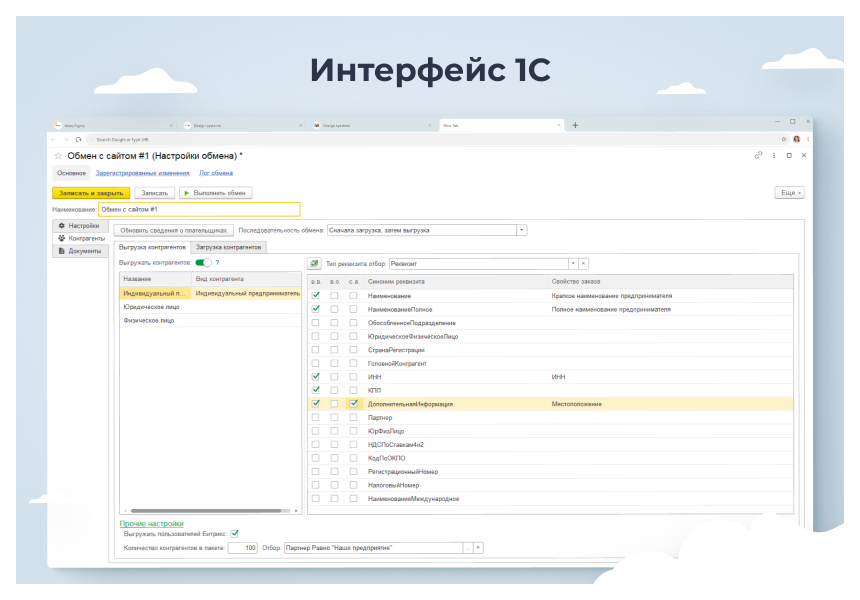Clear the Реквизит filter with x button
This screenshot has height=600, width=860.
coord(583,264)
